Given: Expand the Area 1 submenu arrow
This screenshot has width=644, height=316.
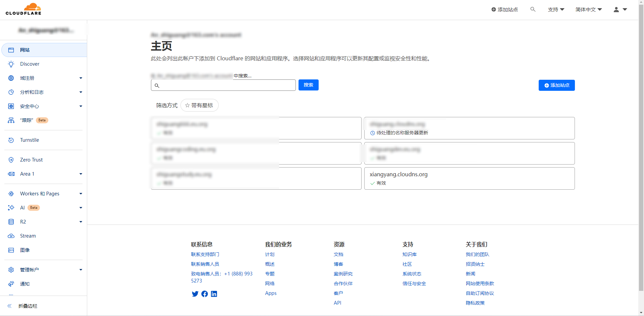Looking at the screenshot, I should (81, 174).
